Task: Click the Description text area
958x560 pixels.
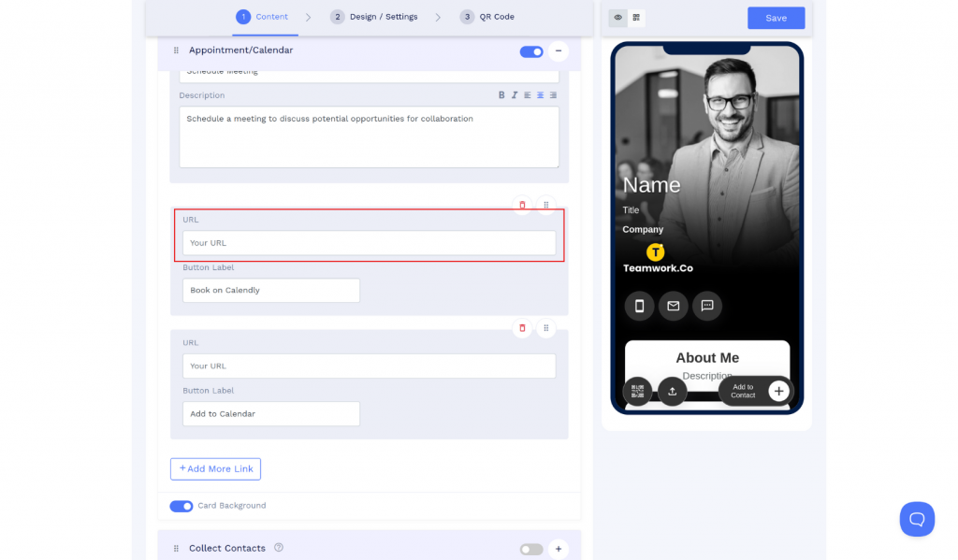Action: (x=369, y=137)
